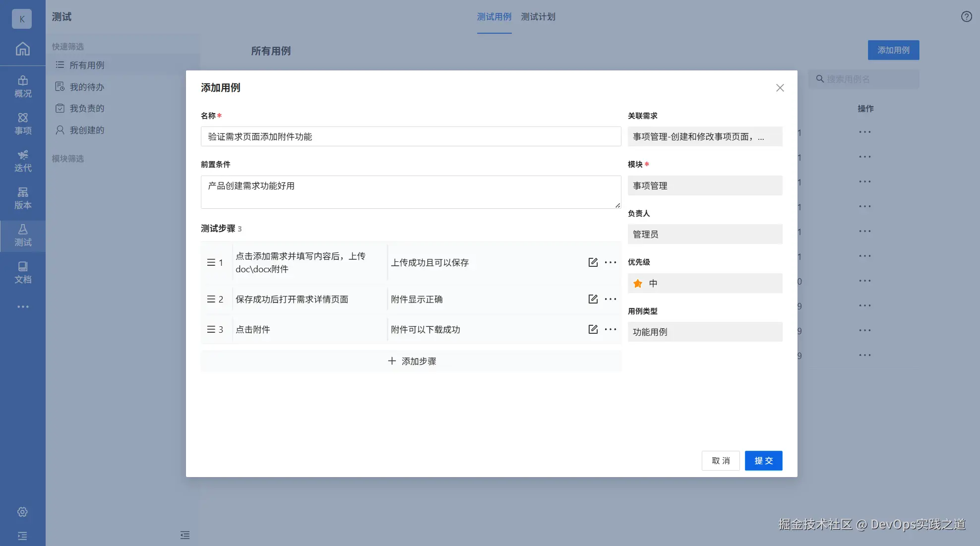Click settings gear in sidebar bottom
Viewport: 980px width, 546px height.
pos(22,512)
